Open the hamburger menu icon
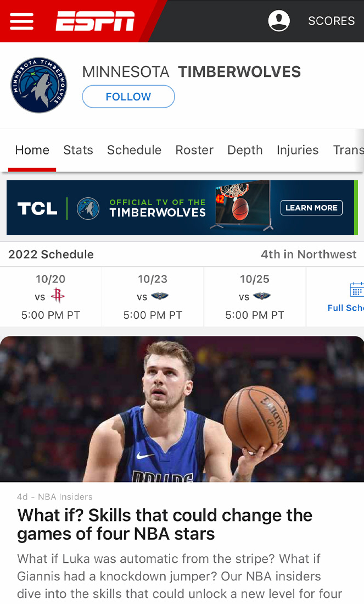Viewport: 364px width, 604px height. click(21, 21)
